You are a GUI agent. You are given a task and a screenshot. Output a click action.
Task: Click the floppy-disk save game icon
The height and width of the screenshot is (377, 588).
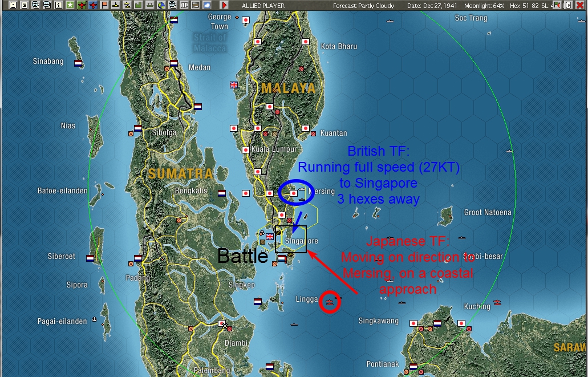(13, 5)
